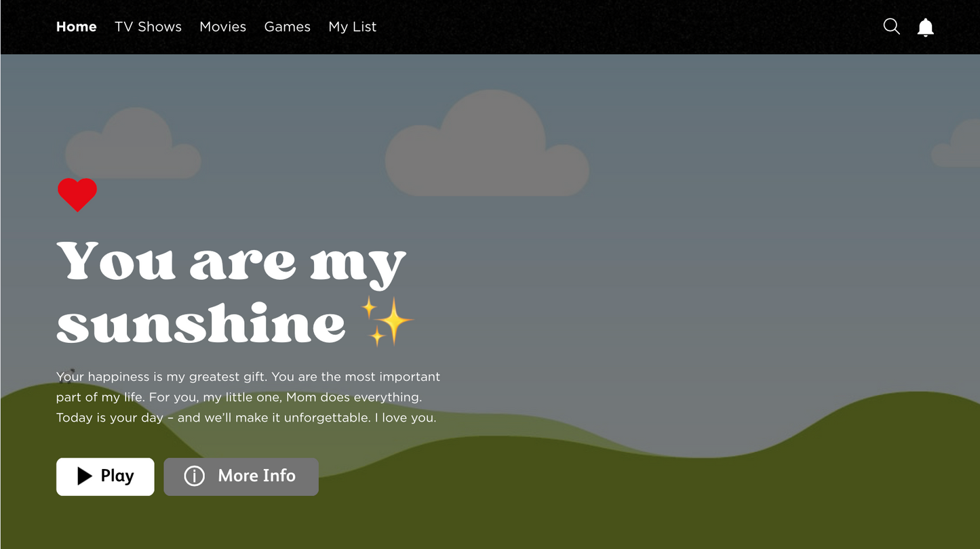Click the More Info button
The width and height of the screenshot is (980, 549).
pos(241,476)
